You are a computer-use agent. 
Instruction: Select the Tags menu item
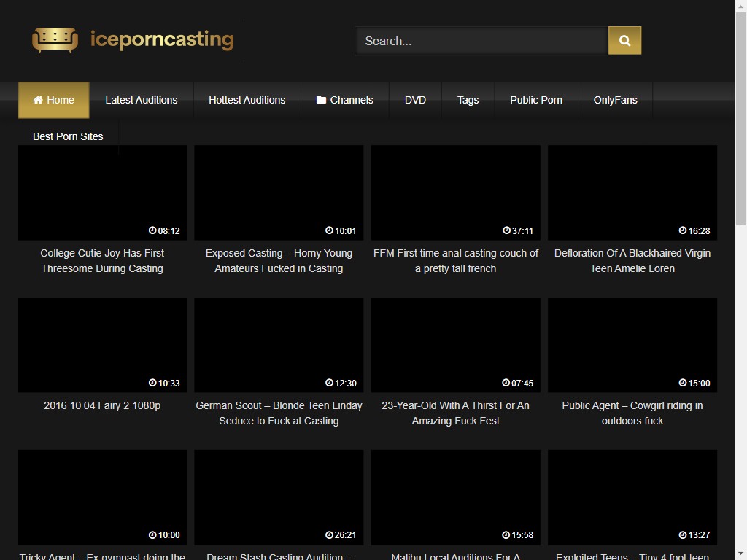pyautogui.click(x=468, y=100)
